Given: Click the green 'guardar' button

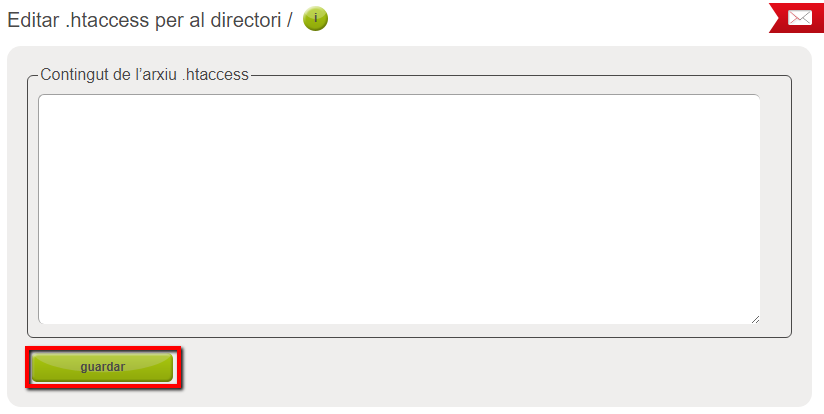Looking at the screenshot, I should pyautogui.click(x=102, y=367).
